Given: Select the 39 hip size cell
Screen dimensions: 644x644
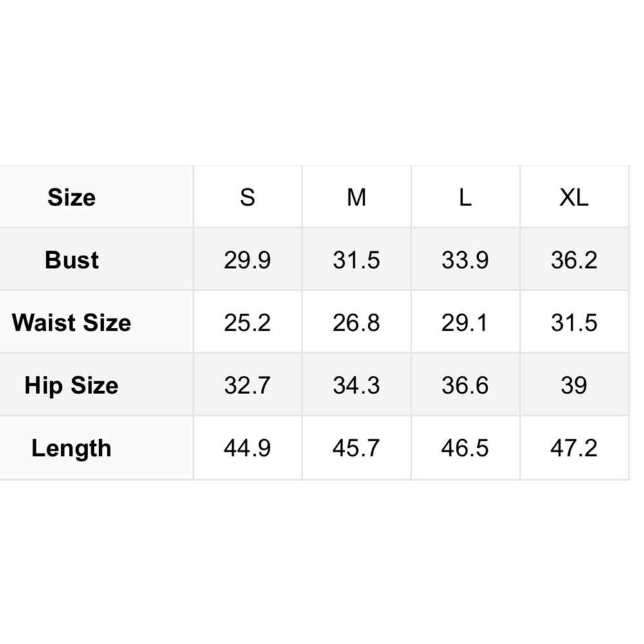Looking at the screenshot, I should [574, 386].
